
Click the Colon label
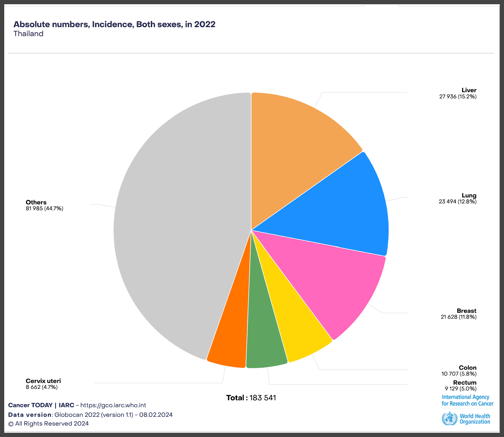[x=467, y=368]
